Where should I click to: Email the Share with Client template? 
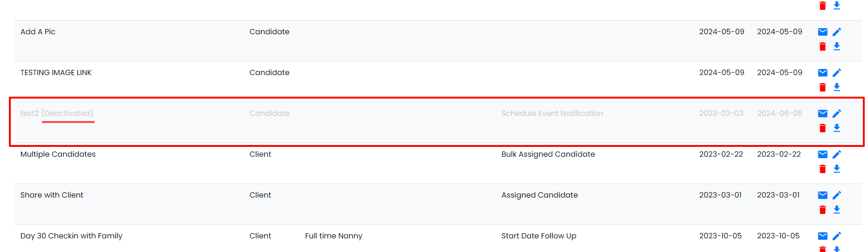coord(823,195)
